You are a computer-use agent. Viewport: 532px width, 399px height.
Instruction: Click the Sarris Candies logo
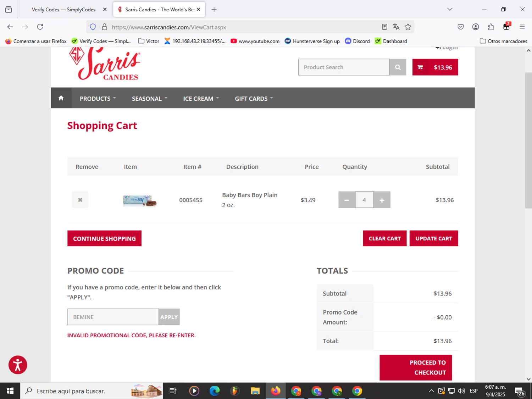pos(104,64)
